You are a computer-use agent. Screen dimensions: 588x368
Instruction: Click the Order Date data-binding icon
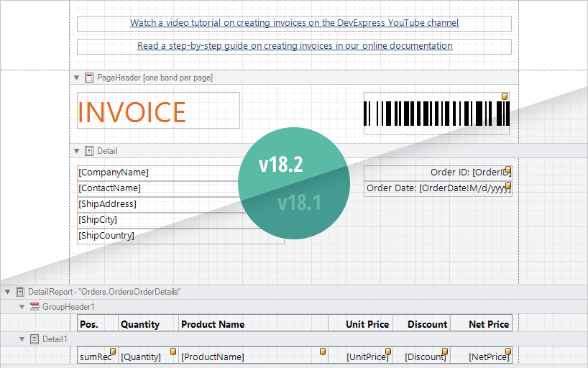click(508, 185)
